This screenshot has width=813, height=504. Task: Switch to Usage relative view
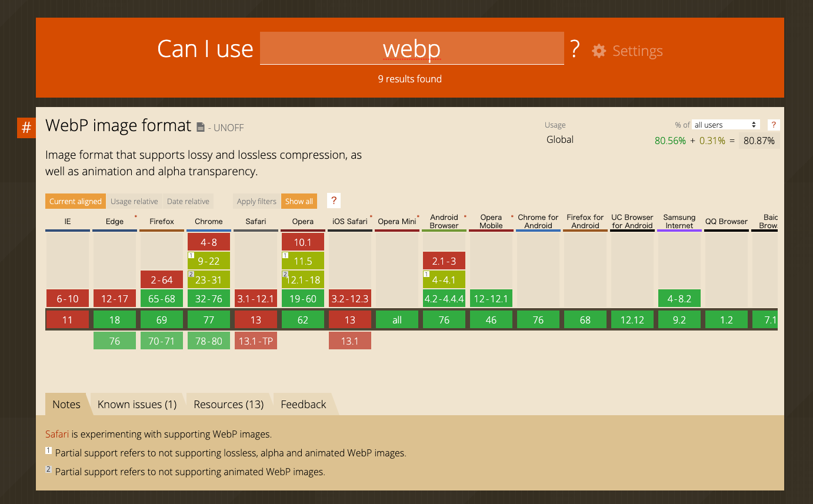[134, 201]
